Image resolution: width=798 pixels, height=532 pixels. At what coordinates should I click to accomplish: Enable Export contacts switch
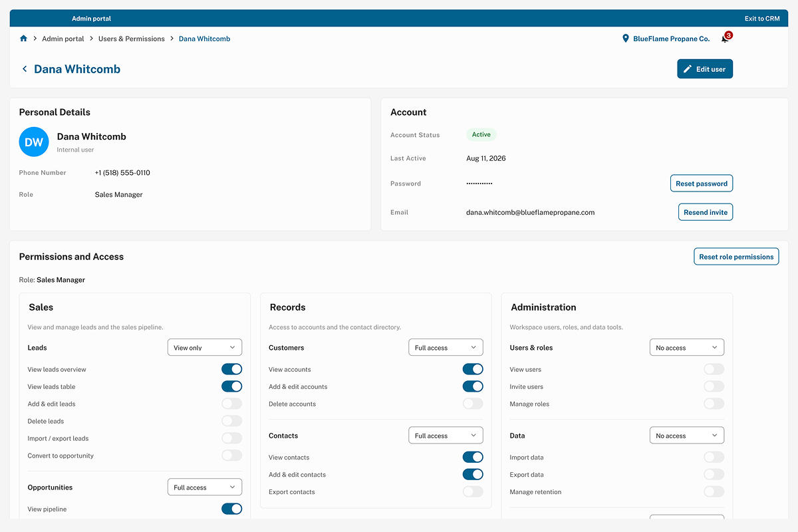473,491
